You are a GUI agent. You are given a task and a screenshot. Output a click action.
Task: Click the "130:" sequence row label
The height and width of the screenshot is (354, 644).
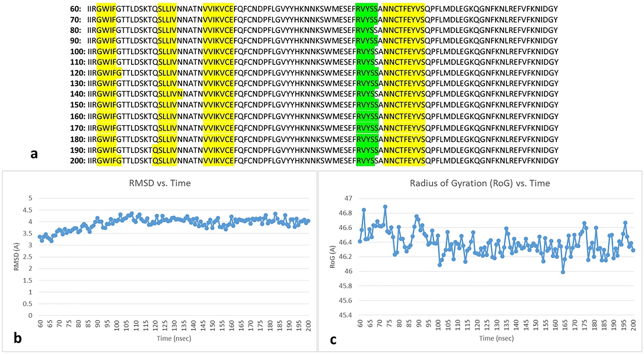click(78, 84)
